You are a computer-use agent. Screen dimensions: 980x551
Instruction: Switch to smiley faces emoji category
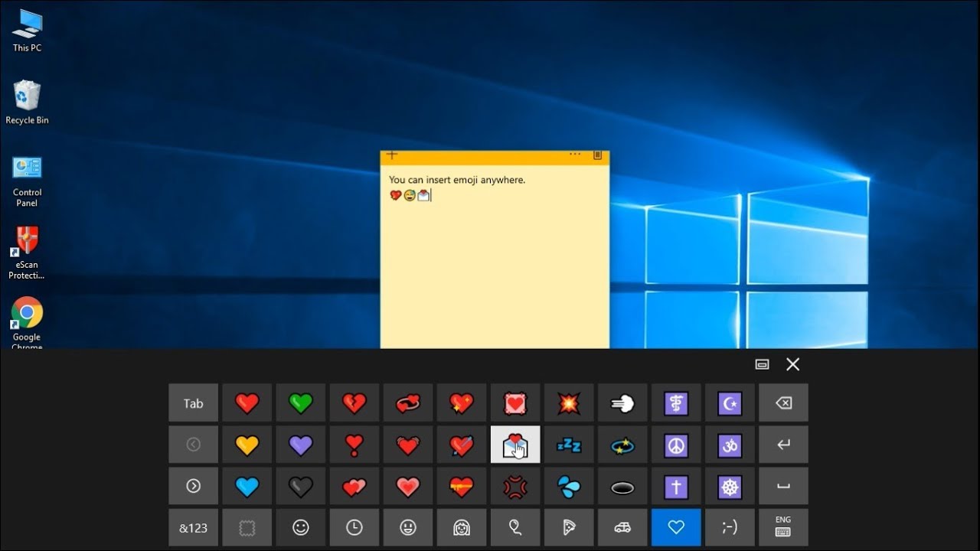(x=300, y=527)
